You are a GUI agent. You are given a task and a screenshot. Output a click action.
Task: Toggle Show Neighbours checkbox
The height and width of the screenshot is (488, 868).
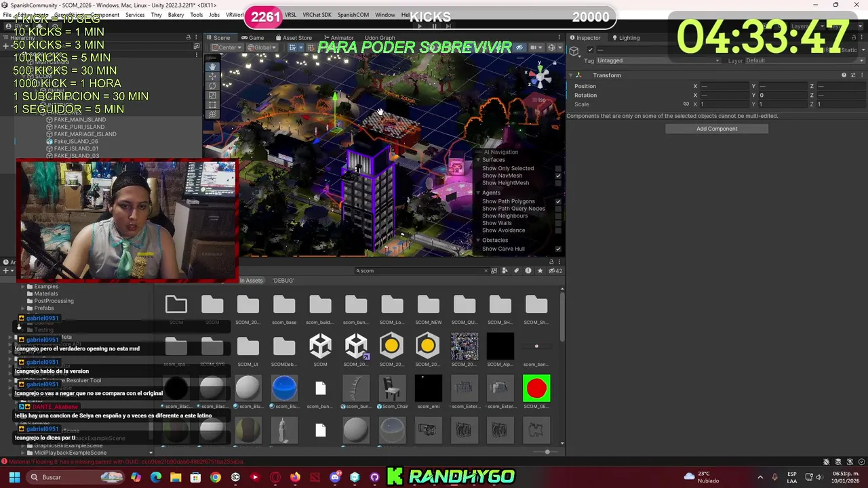coord(558,216)
